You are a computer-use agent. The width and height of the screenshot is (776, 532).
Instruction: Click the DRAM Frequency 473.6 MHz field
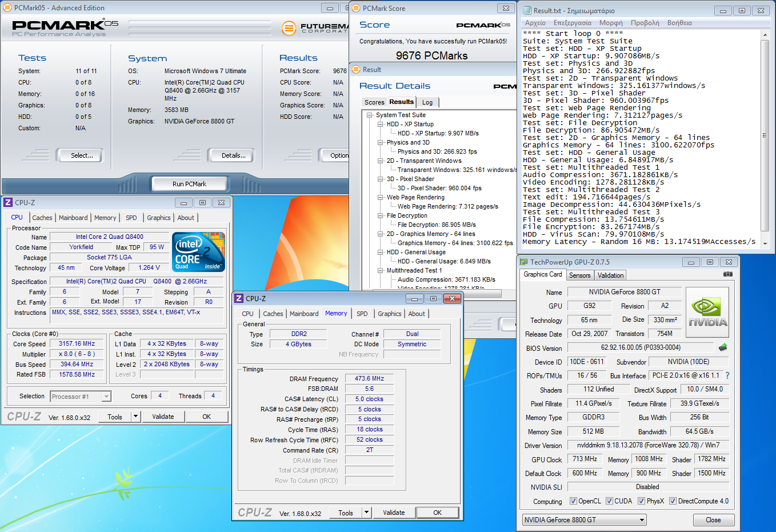click(369, 378)
